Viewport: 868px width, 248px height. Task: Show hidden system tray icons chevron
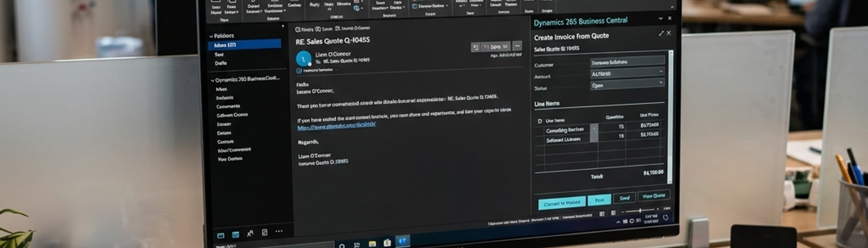click(x=618, y=222)
